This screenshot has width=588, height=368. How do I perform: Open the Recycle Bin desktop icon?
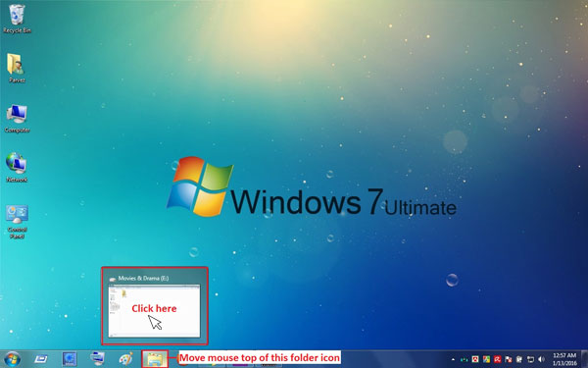tap(17, 19)
